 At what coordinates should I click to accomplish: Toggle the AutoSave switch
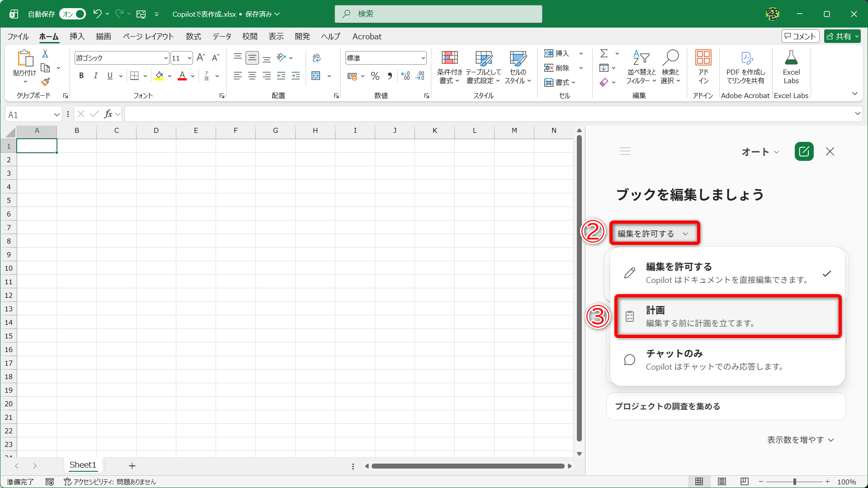click(x=73, y=14)
